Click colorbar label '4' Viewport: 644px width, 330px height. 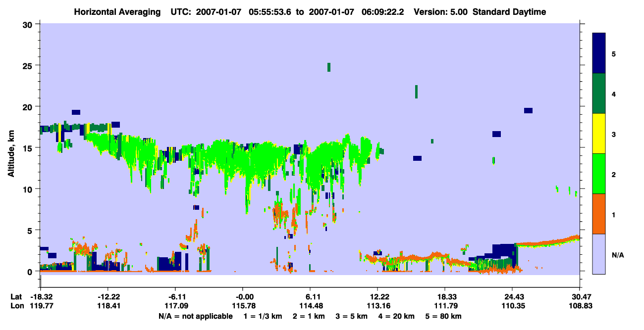tap(614, 94)
